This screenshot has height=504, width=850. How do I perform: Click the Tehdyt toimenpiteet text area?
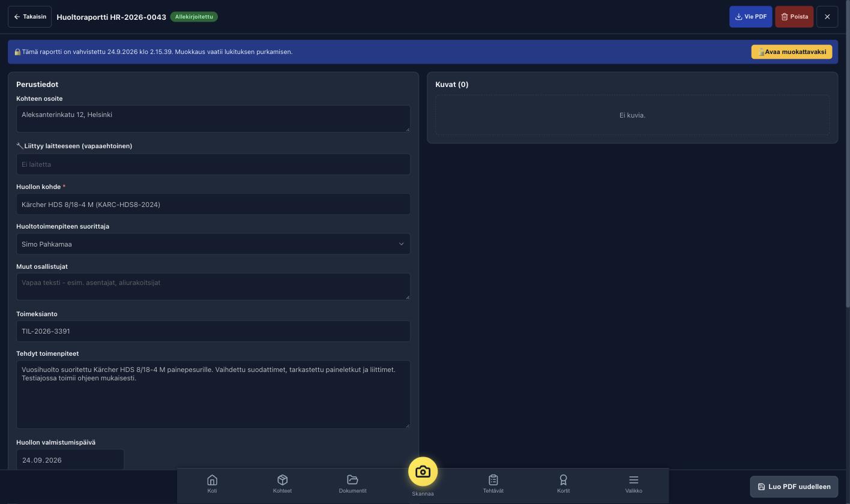coord(213,394)
